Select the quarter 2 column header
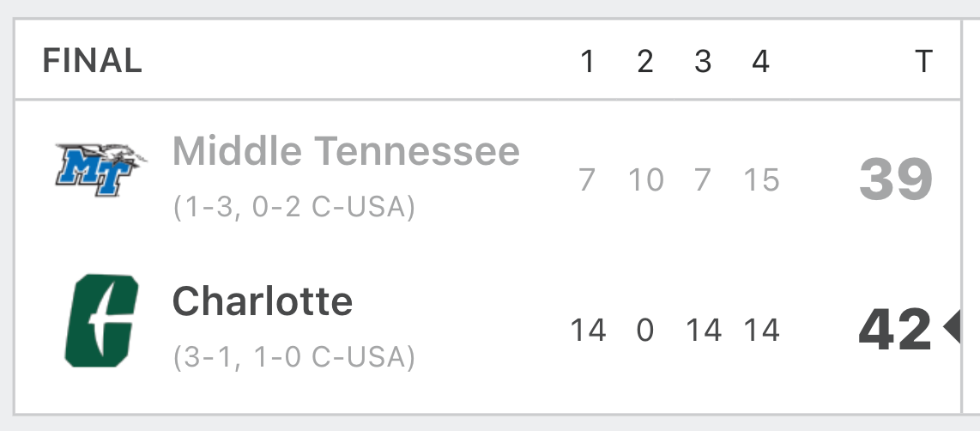This screenshot has width=980, height=431. point(645,61)
